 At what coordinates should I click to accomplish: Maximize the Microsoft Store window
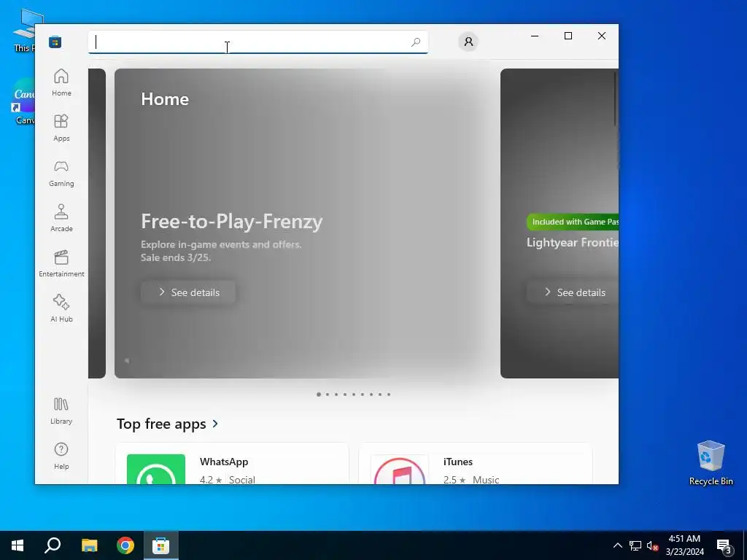pos(568,36)
